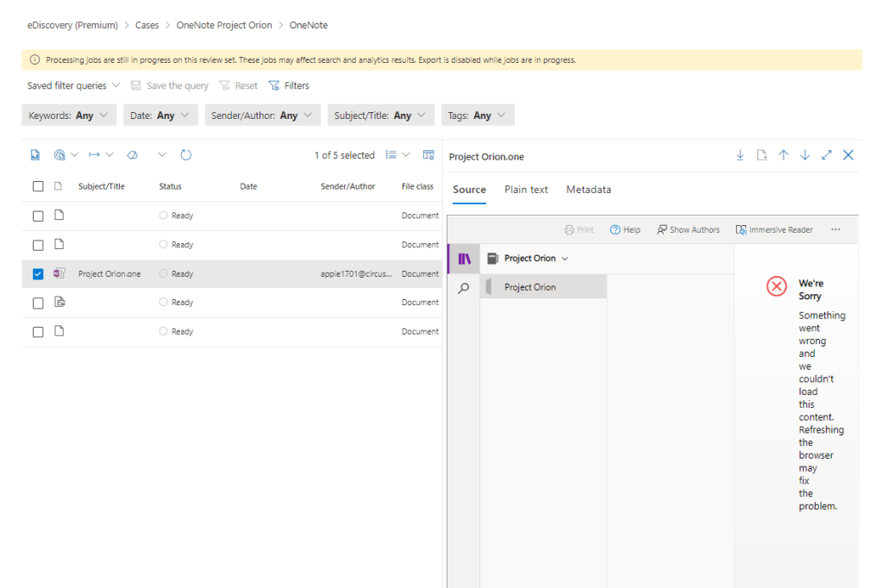
Task: Expand the preview pane to full screen
Action: point(827,155)
